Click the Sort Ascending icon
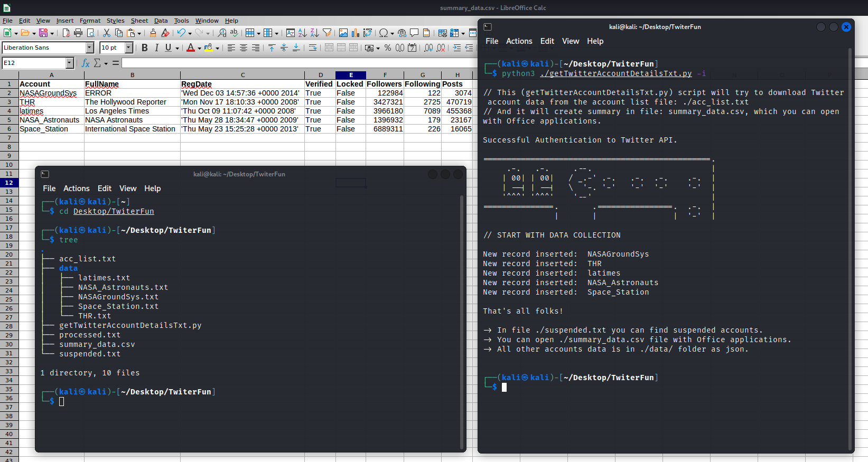 coord(302,33)
